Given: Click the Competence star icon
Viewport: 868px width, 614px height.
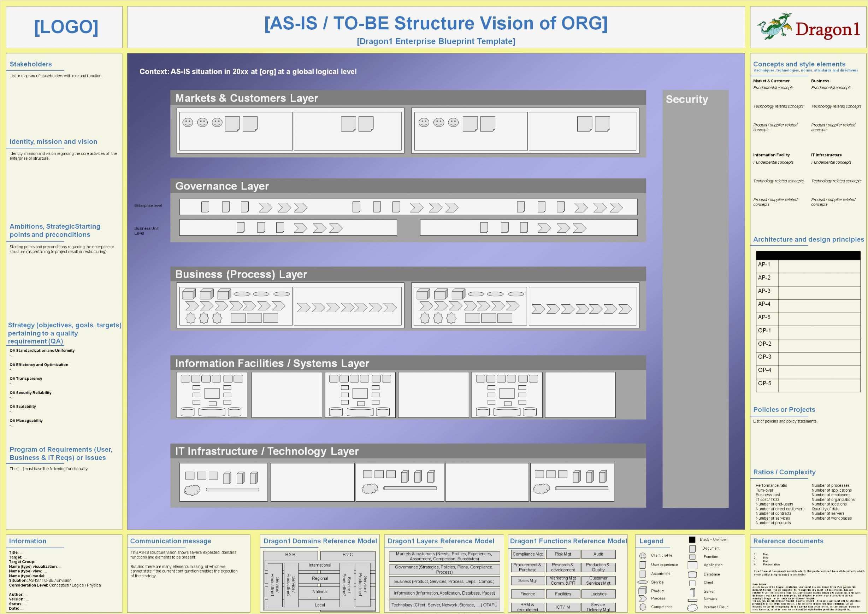Looking at the screenshot, I should 643,607.
